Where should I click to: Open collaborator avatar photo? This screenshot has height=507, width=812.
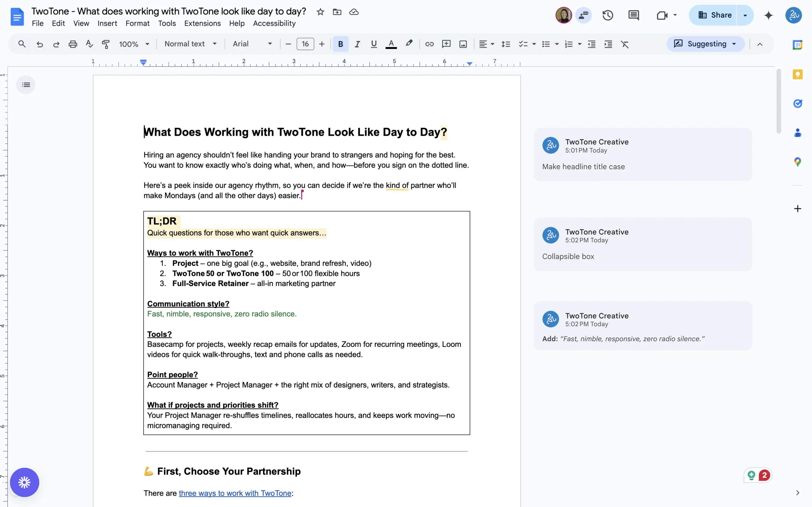(563, 15)
